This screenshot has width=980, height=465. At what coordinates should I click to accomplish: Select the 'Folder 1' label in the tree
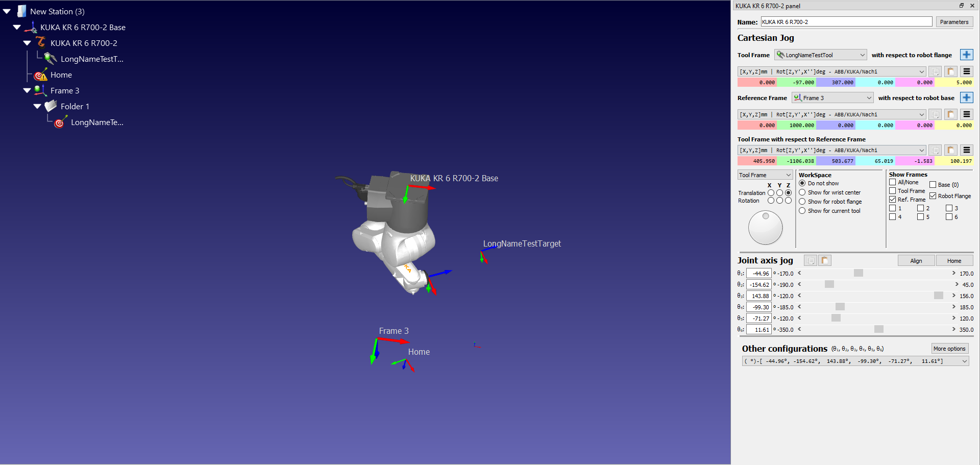click(75, 106)
